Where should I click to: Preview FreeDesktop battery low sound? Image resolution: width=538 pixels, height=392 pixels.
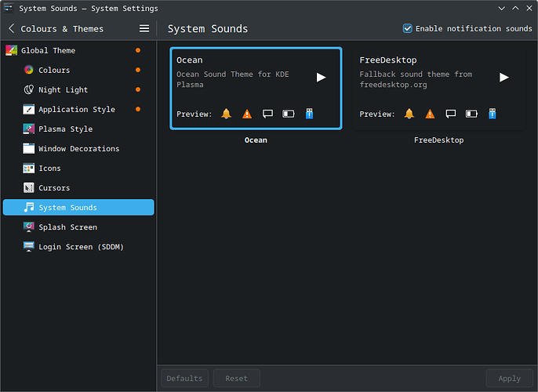471,114
